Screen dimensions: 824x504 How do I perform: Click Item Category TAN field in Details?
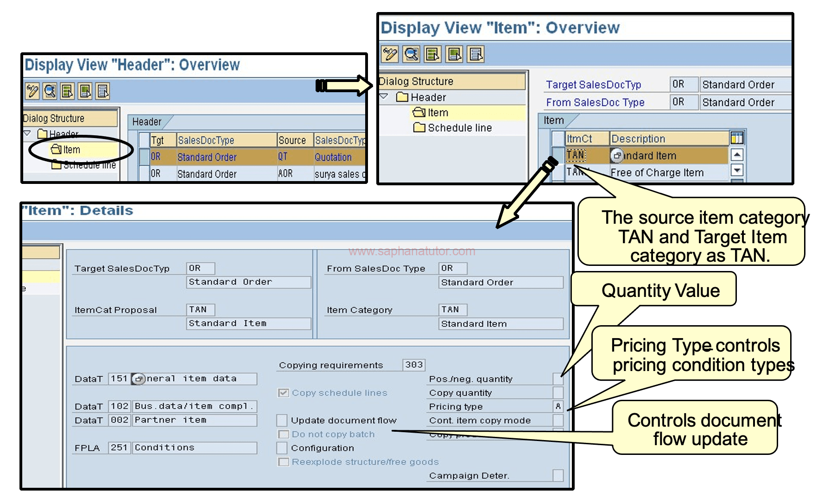453,309
